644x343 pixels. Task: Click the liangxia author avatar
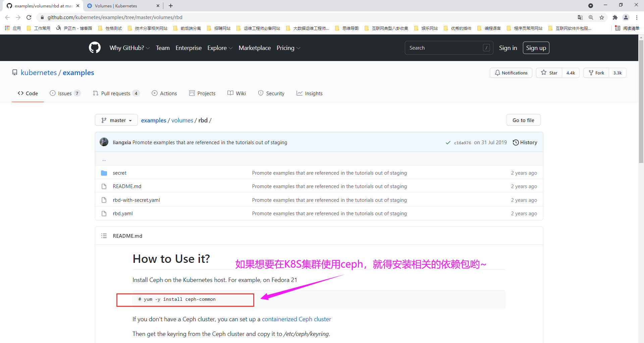(x=104, y=142)
